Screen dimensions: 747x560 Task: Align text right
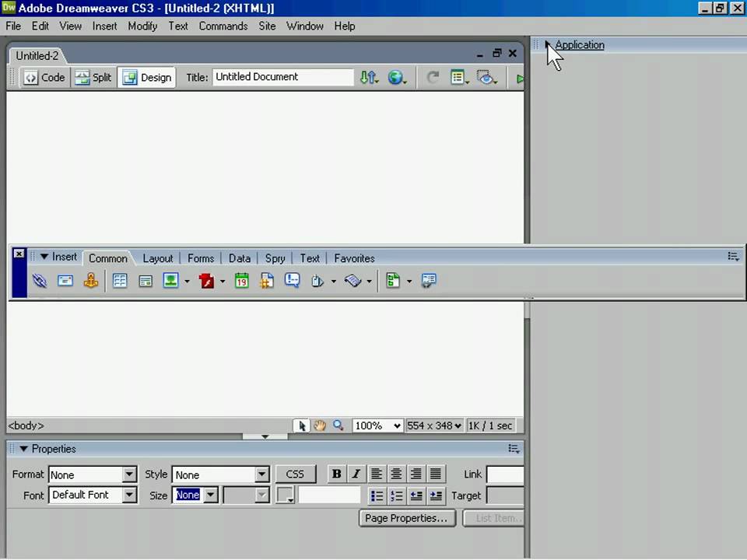pyautogui.click(x=416, y=474)
